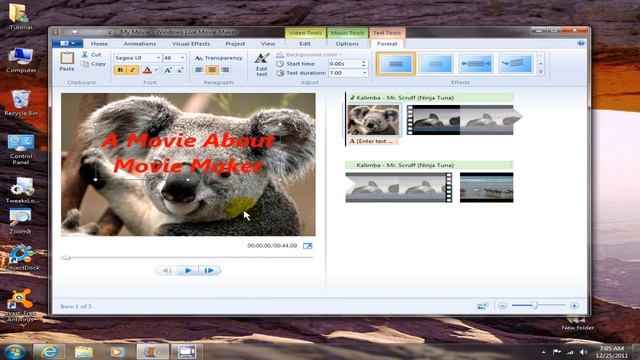The height and width of the screenshot is (360, 640).
Task: Open the application menu button
Action: click(x=68, y=43)
